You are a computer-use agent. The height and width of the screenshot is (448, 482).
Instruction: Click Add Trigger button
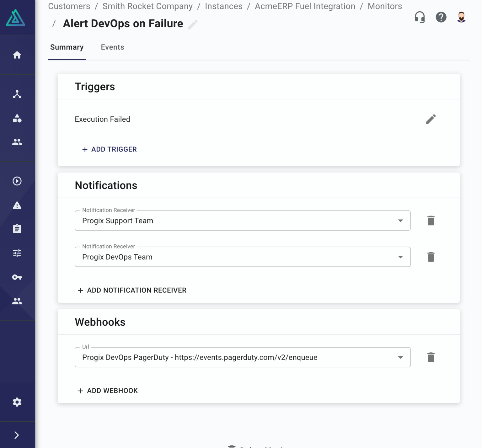[x=109, y=149]
